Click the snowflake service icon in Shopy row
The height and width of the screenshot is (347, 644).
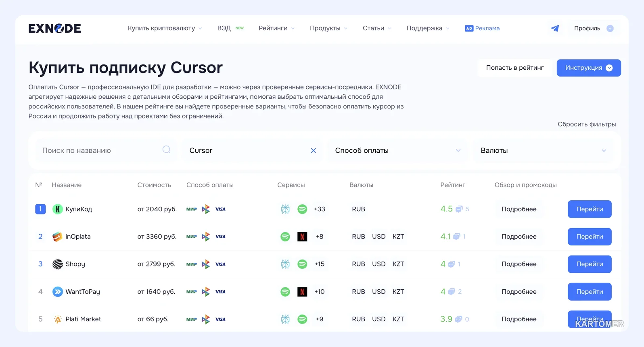(x=285, y=264)
